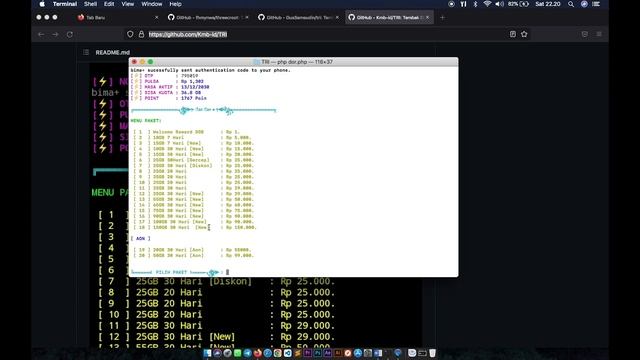Open the Shell menu
This screenshot has height=360, width=640.
[90, 4]
